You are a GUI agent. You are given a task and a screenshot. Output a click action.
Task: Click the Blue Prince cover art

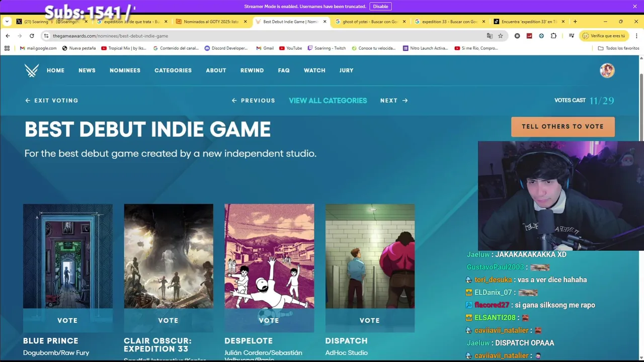tap(68, 256)
